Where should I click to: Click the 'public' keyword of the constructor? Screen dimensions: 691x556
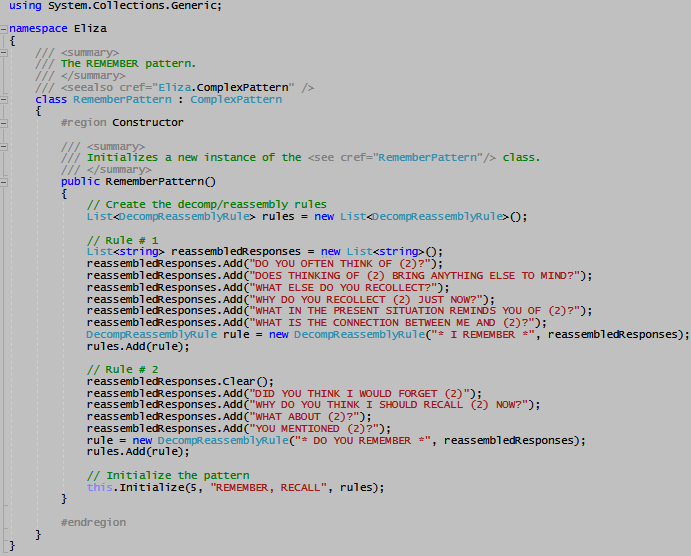point(81,182)
